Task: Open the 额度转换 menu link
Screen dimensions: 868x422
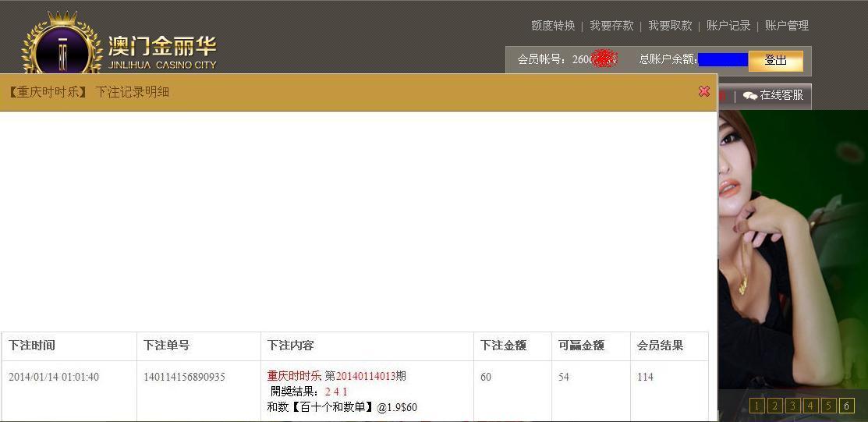Action: pos(553,26)
